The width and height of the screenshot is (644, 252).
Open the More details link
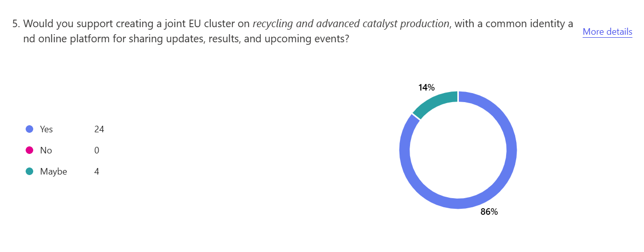[607, 32]
